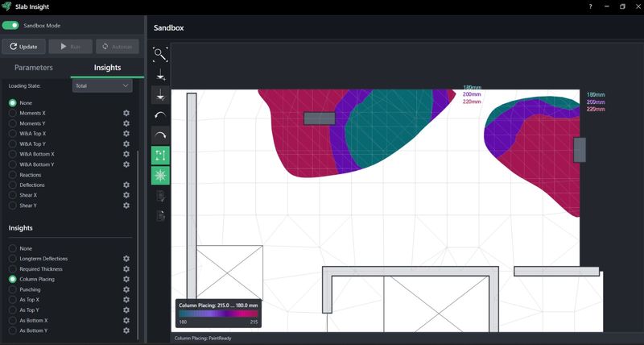Select the add column support tool
Viewport: 644px width, 345px height.
(x=160, y=75)
